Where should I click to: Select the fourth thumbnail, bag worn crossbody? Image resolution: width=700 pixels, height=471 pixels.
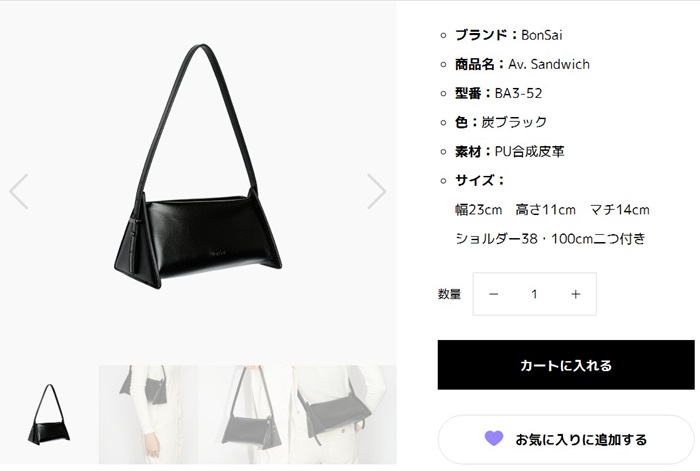(345, 415)
